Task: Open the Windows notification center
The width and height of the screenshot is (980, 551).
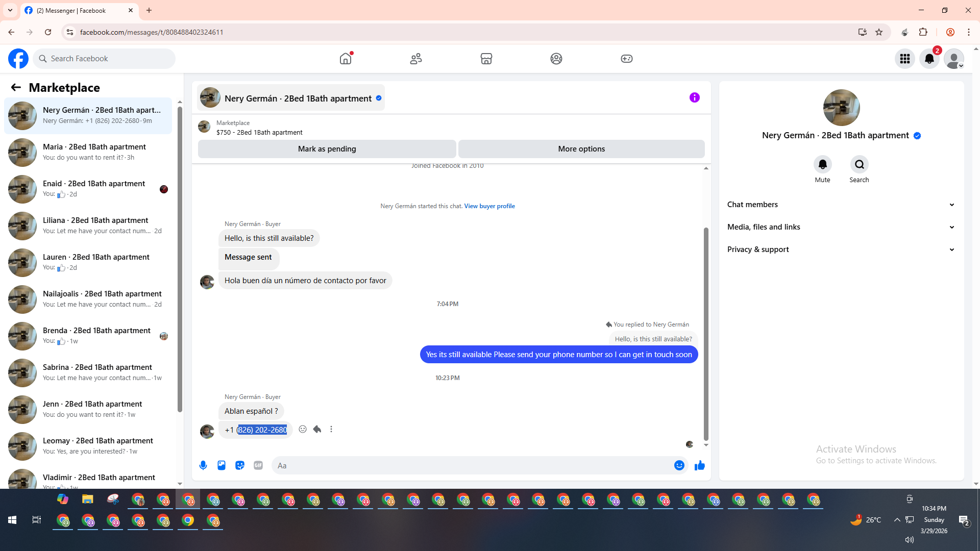Action: pos(964,520)
